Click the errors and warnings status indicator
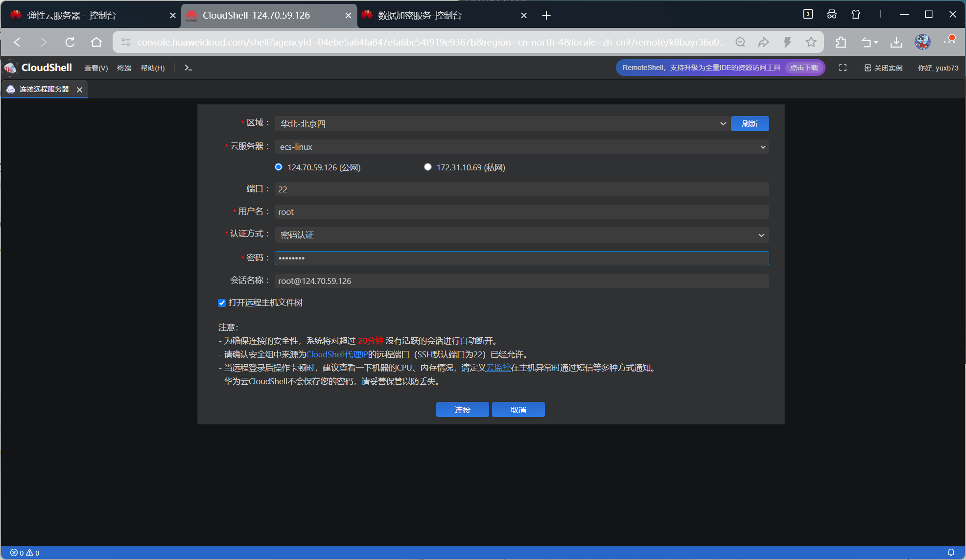 pyautogui.click(x=24, y=553)
